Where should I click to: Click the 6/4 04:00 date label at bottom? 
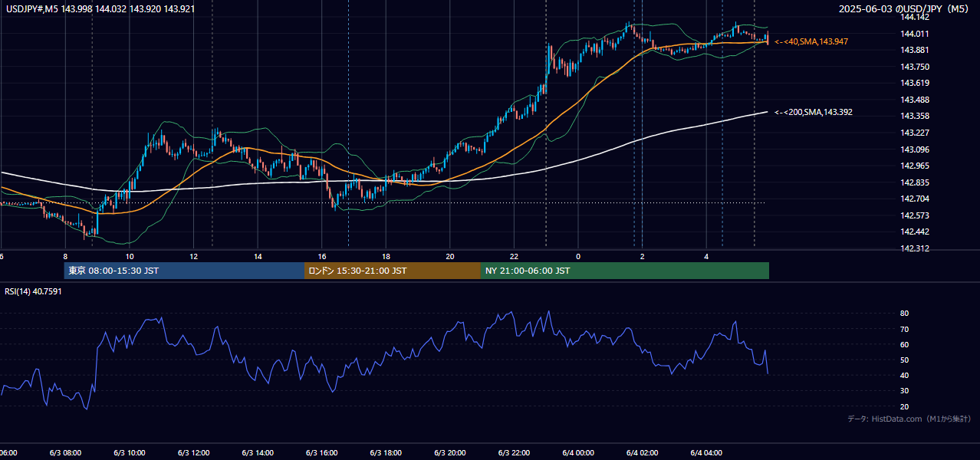(x=707, y=452)
